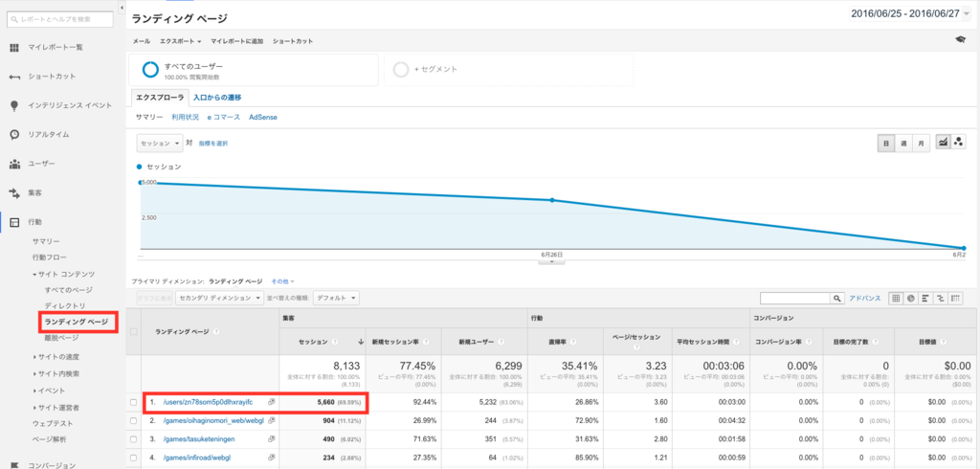Select data table view icon
980x469 pixels.
896,299
